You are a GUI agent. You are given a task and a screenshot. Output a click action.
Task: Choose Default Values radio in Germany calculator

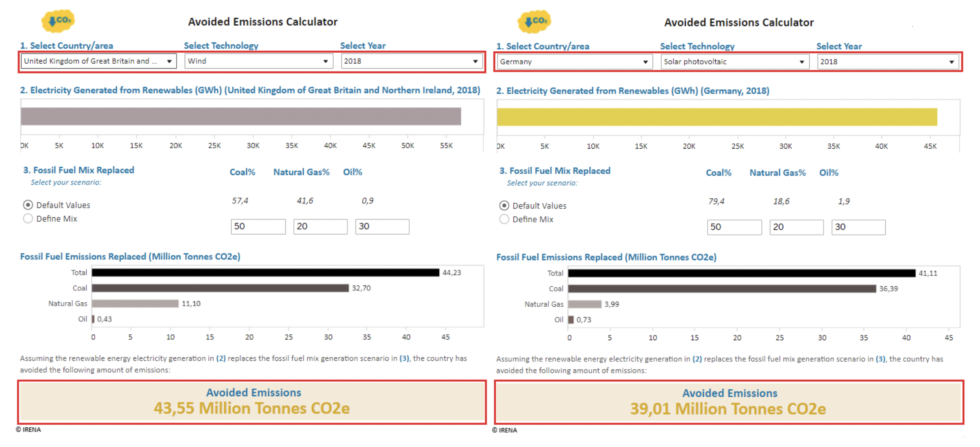(504, 206)
